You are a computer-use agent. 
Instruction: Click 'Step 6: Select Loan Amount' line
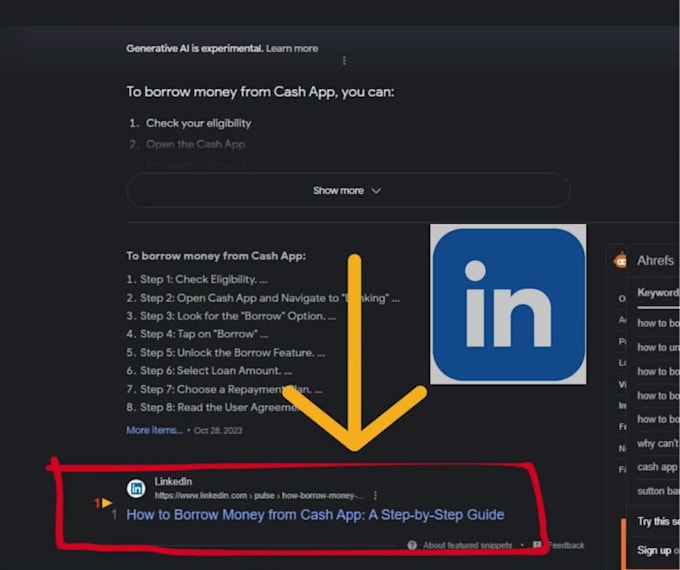(209, 371)
